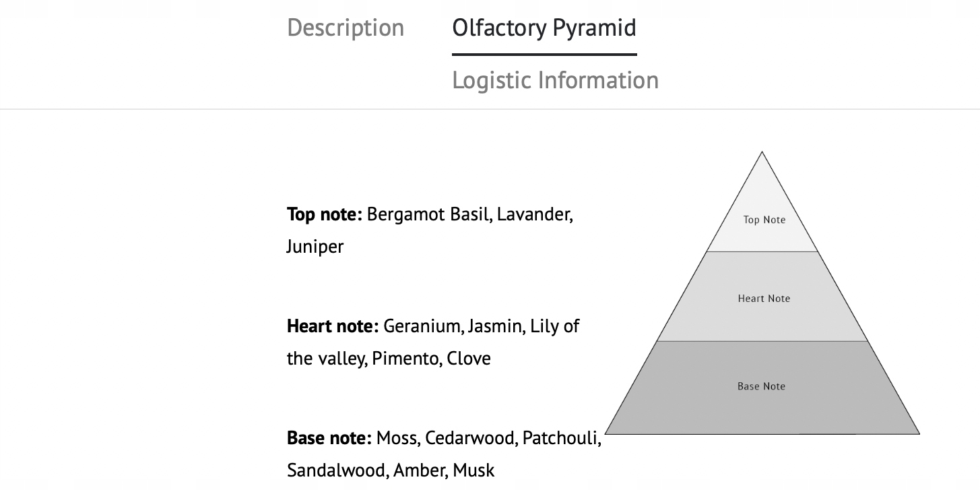Image resolution: width=980 pixels, height=490 pixels.
Task: Select the Olfactory Pyramid tab
Action: point(544,28)
